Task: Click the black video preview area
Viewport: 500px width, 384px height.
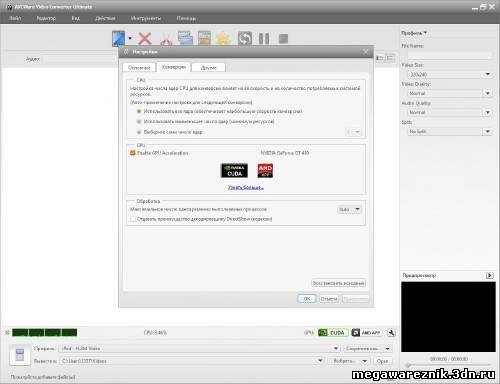Action: (448, 317)
